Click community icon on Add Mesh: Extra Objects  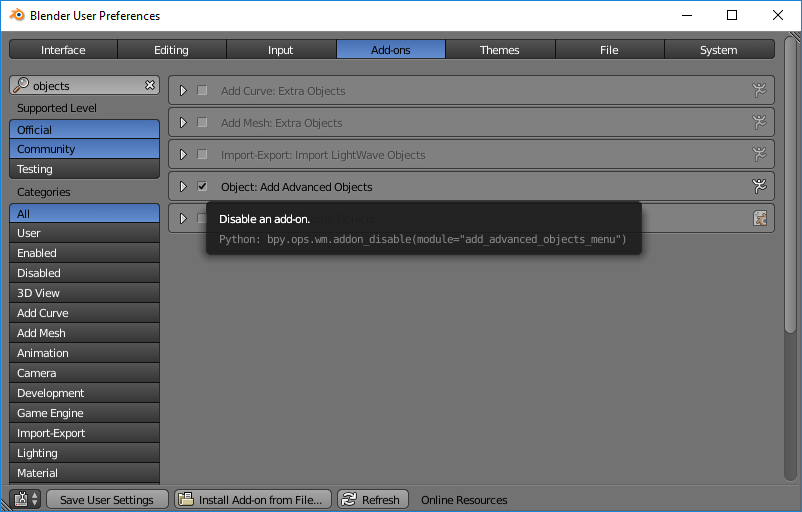click(x=760, y=122)
